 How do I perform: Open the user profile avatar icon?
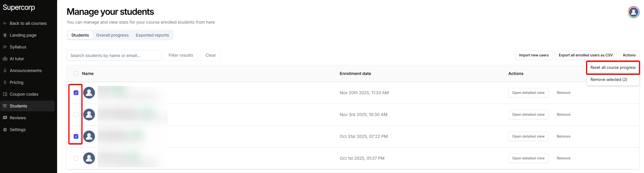click(633, 12)
